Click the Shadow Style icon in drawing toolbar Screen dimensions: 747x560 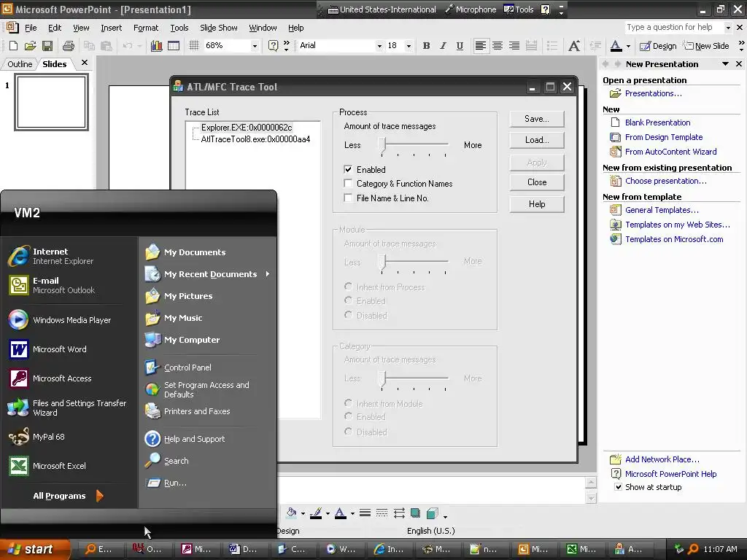(415, 513)
